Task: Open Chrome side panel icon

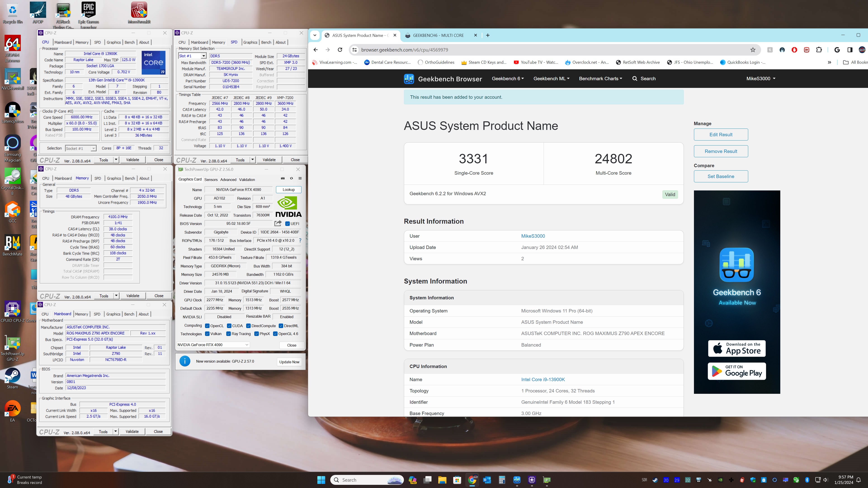Action: pyautogui.click(x=850, y=50)
